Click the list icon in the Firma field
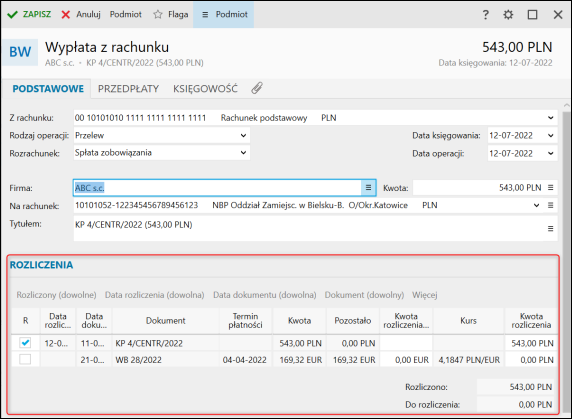Viewport: 572px width, 419px height. click(368, 187)
